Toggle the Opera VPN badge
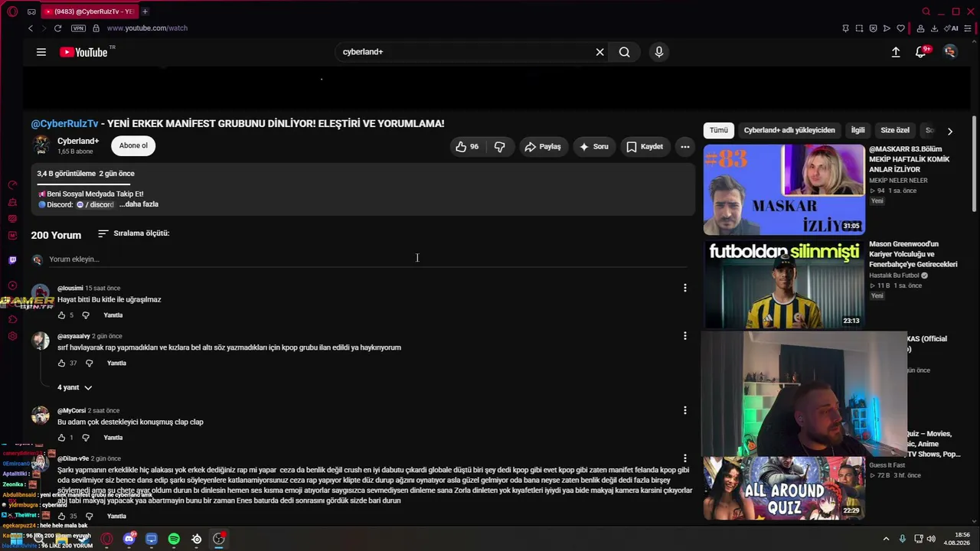This screenshot has width=980, height=551. point(78,28)
